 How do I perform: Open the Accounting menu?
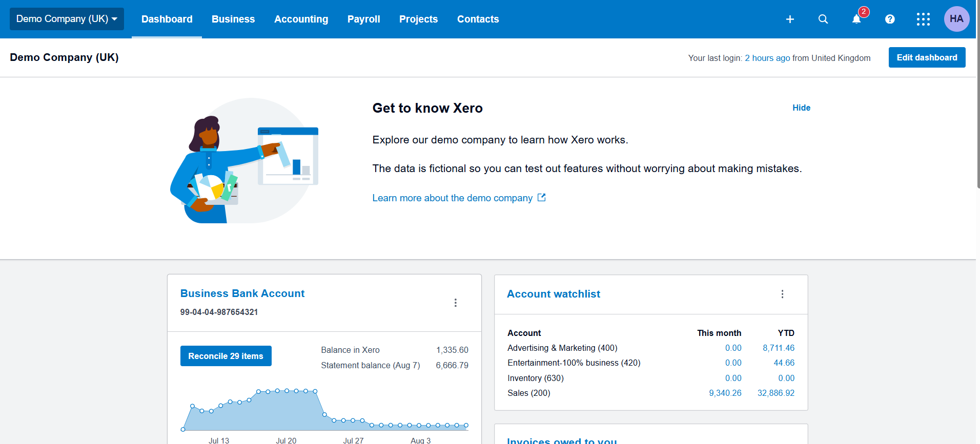(x=301, y=19)
